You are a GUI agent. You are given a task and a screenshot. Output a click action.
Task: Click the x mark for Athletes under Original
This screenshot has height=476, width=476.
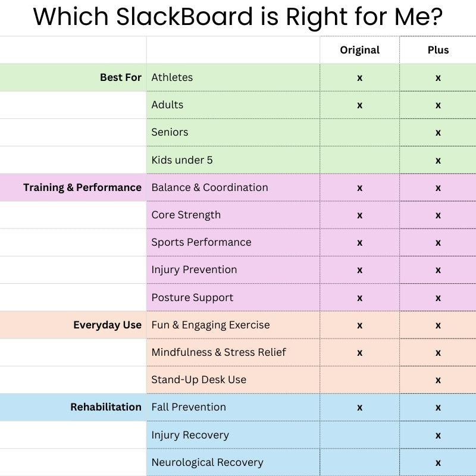point(359,78)
